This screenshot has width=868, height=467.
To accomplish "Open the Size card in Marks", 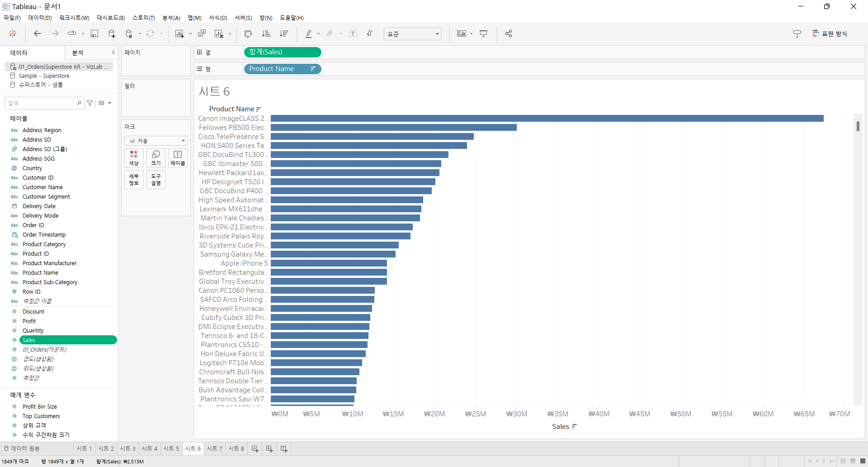I will click(156, 158).
